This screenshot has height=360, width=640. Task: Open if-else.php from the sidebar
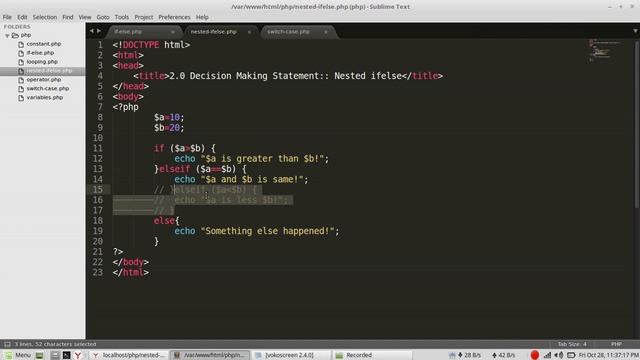click(x=40, y=53)
